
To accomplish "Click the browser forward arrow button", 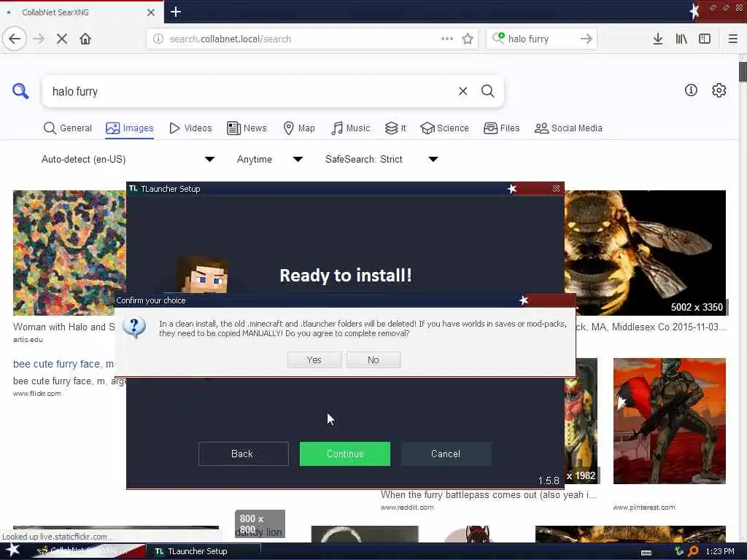I will tap(39, 39).
